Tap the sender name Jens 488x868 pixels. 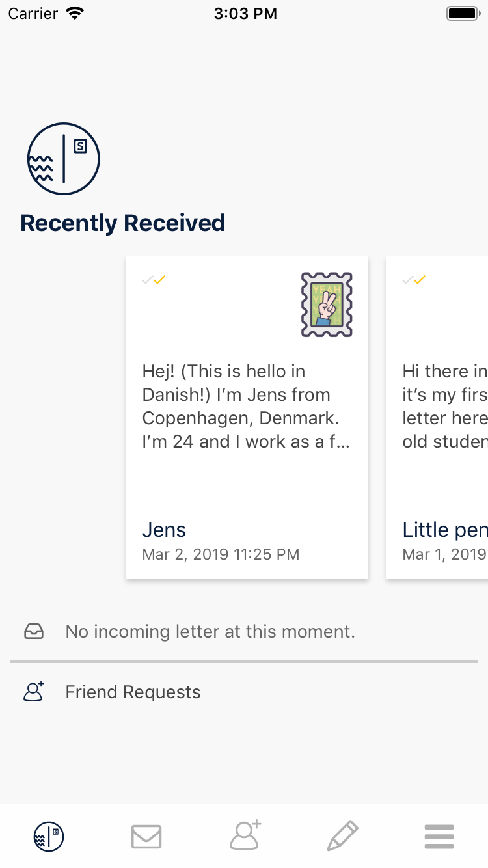164,530
